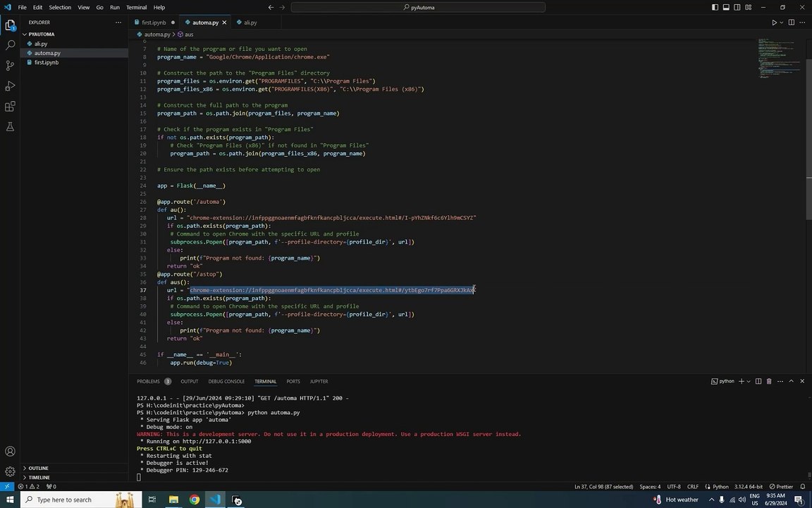
Task: Open editor More Actions ellipsis
Action: 802,23
